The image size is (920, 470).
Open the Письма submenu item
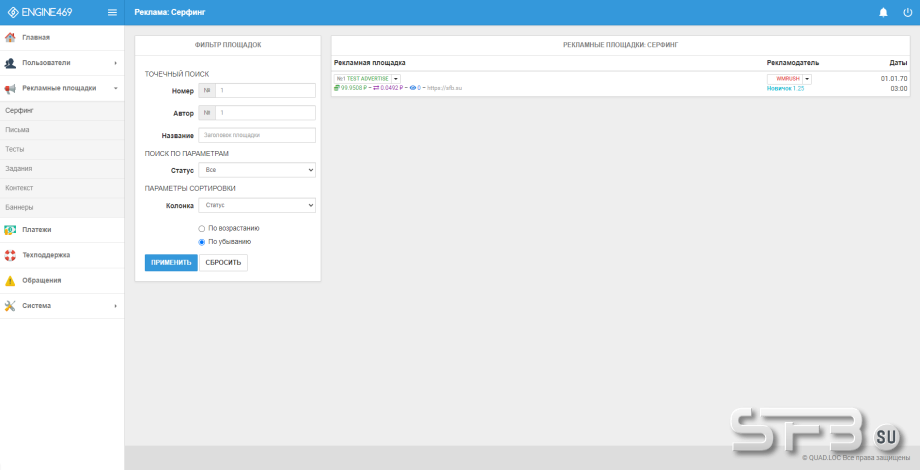[x=17, y=129]
